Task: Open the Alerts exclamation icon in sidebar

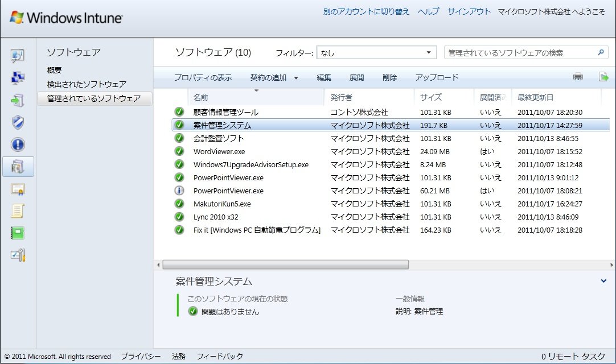Action: coord(18,144)
